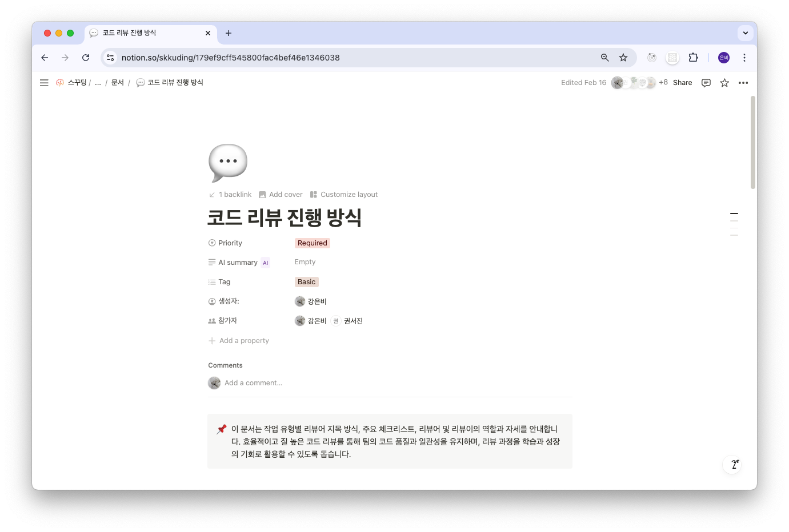Reload the current page
The height and width of the screenshot is (532, 789).
click(x=86, y=58)
